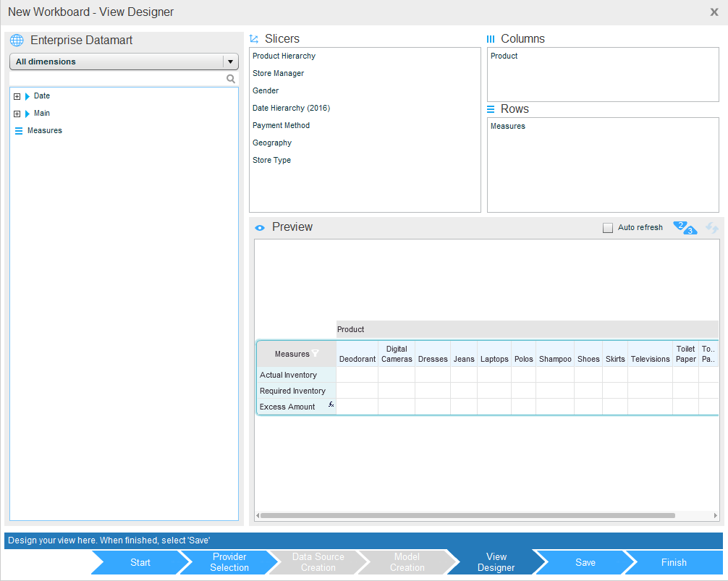This screenshot has height=581, width=728.
Task: Click the Columns bars icon
Action: pyautogui.click(x=491, y=39)
